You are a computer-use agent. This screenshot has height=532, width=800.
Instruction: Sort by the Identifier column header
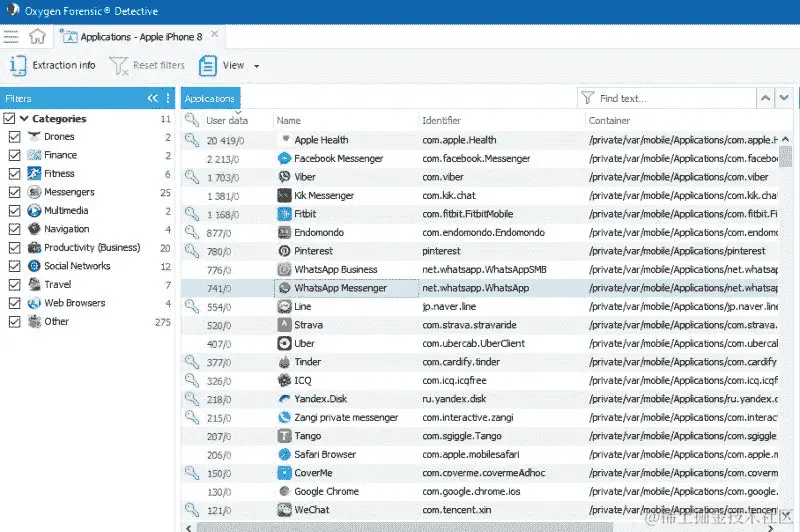coord(441,120)
